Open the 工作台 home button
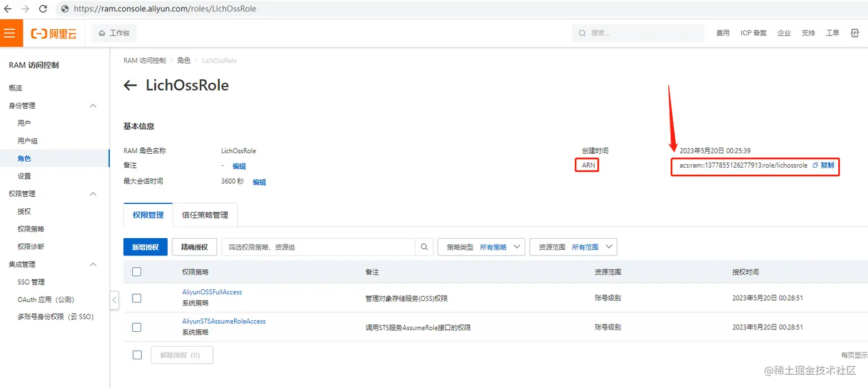Image resolution: width=868 pixels, height=388 pixels. pyautogui.click(x=114, y=33)
